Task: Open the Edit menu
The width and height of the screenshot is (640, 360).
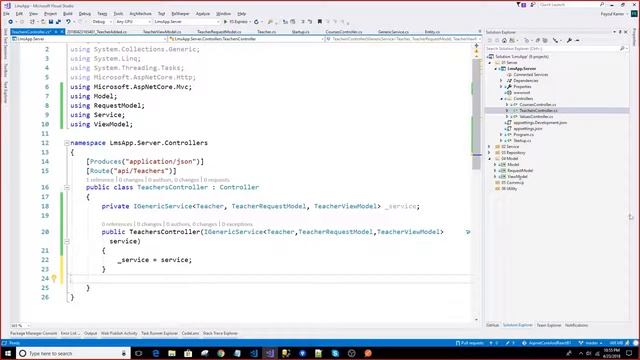Action: (x=19, y=14)
